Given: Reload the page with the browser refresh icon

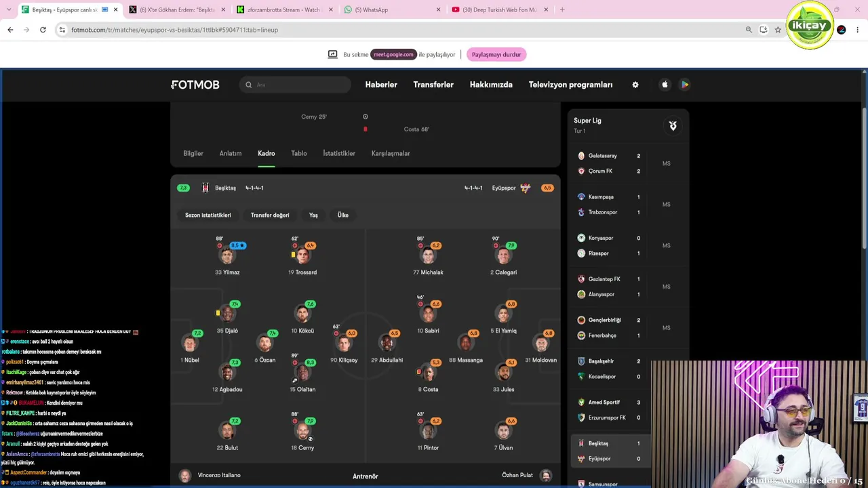Looking at the screenshot, I should point(43,30).
